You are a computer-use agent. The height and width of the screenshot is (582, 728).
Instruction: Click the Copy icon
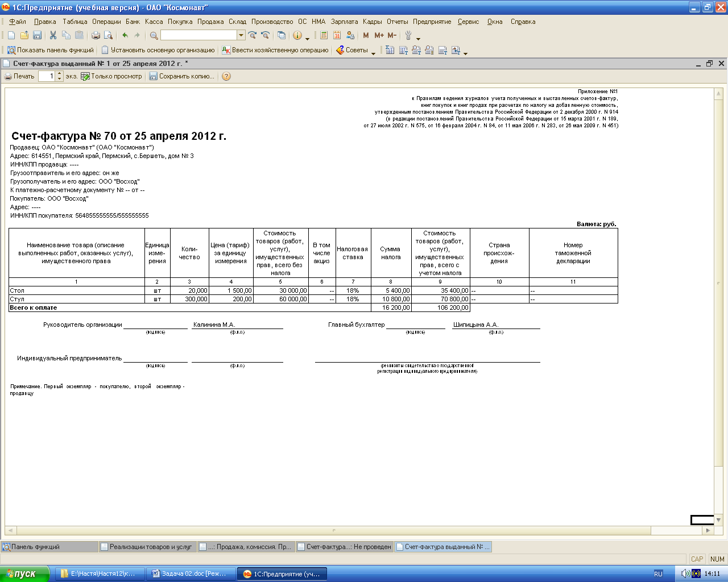[x=66, y=35]
